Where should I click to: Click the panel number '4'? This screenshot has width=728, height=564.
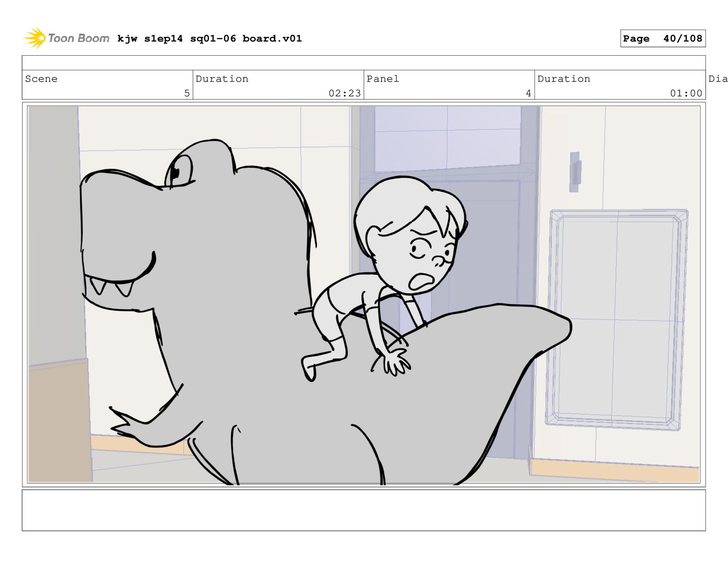pos(528,93)
